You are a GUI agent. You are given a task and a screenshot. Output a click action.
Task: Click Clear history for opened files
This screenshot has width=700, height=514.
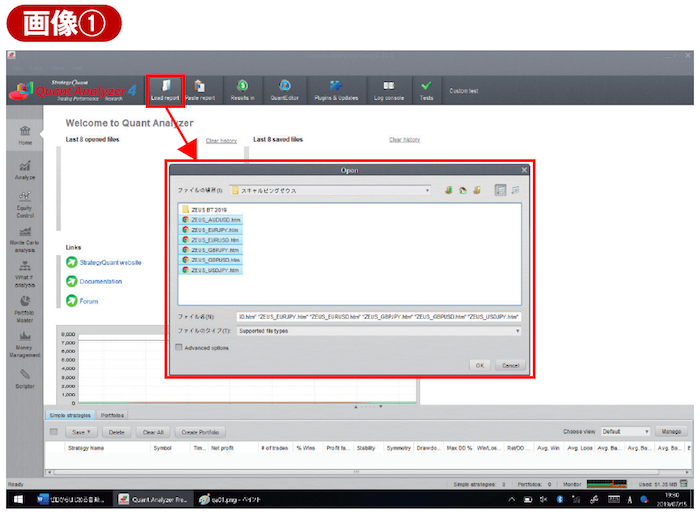tap(221, 141)
